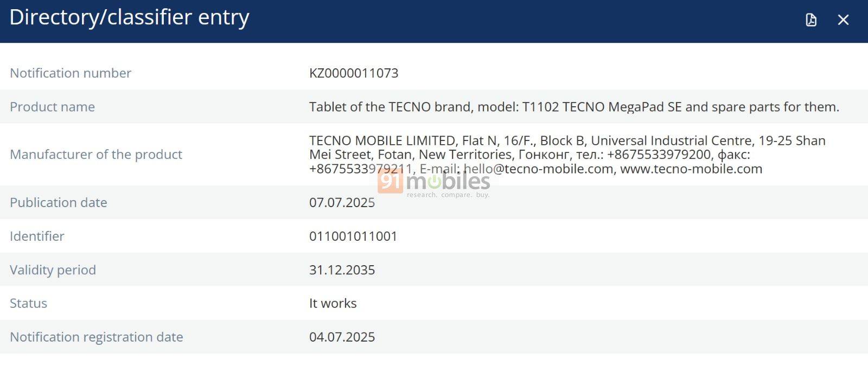Close the Directory/classifier entry dialog
Image resolution: width=868 pixels, height=366 pixels.
pos(843,20)
